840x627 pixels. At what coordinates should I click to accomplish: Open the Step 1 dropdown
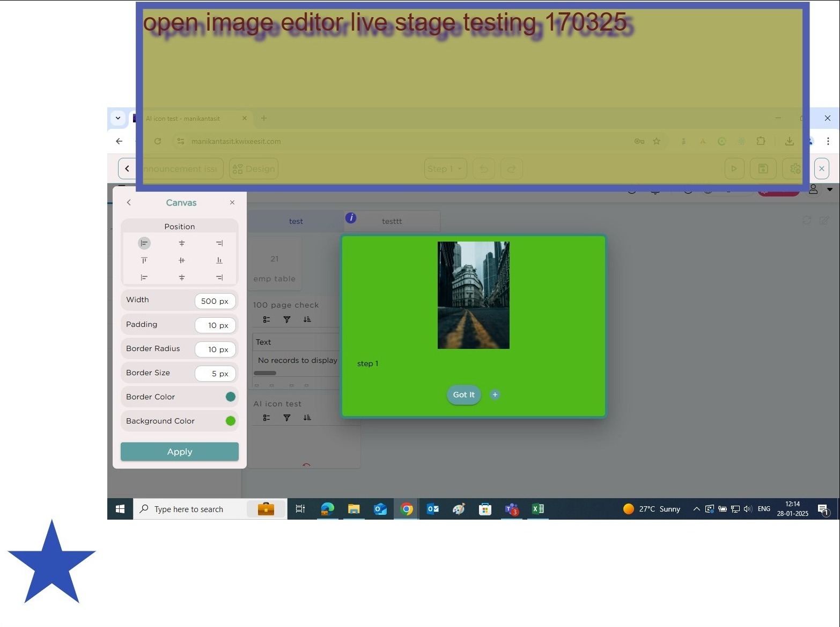(445, 169)
